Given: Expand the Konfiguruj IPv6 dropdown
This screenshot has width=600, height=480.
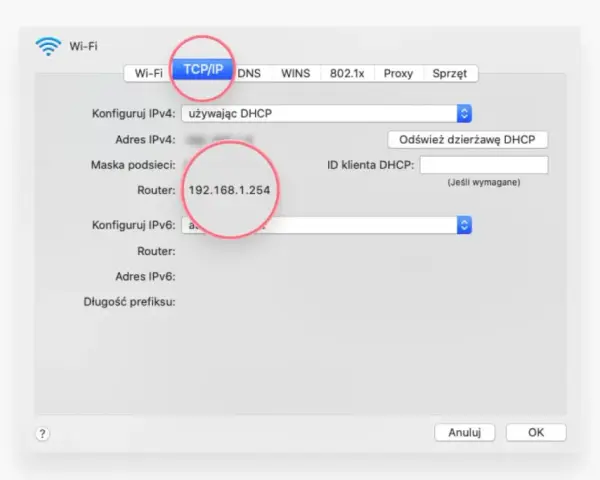Looking at the screenshot, I should (x=326, y=225).
